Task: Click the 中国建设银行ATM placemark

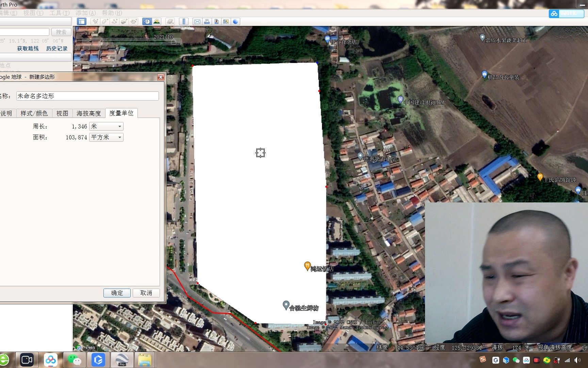Action: tap(401, 99)
